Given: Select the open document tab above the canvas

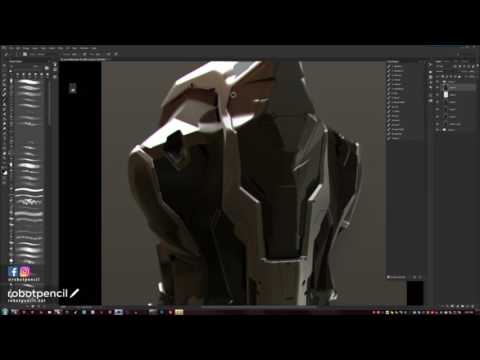Looking at the screenshot, I should [x=83, y=60].
